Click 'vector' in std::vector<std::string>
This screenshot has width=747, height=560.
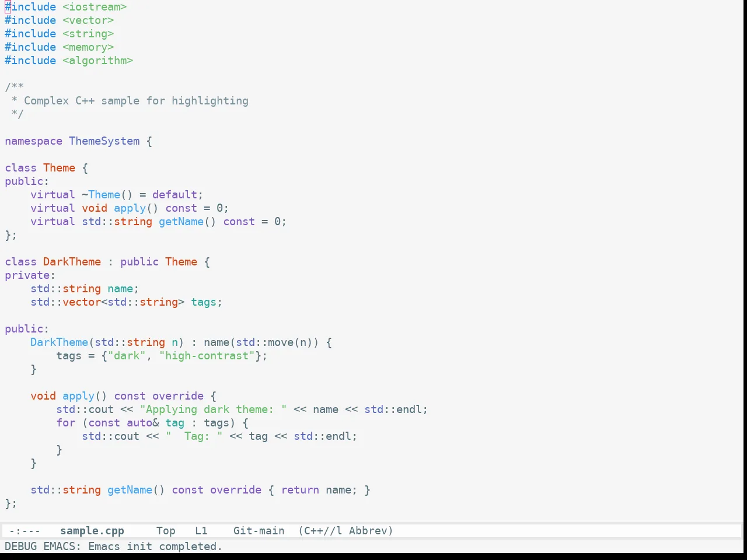pos(82,302)
